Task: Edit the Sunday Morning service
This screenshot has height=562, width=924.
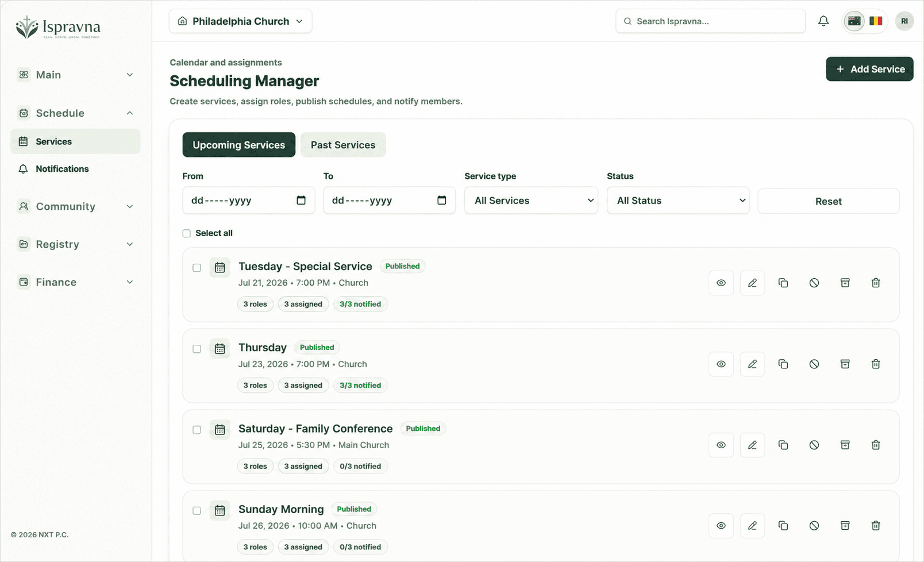Action: click(752, 526)
